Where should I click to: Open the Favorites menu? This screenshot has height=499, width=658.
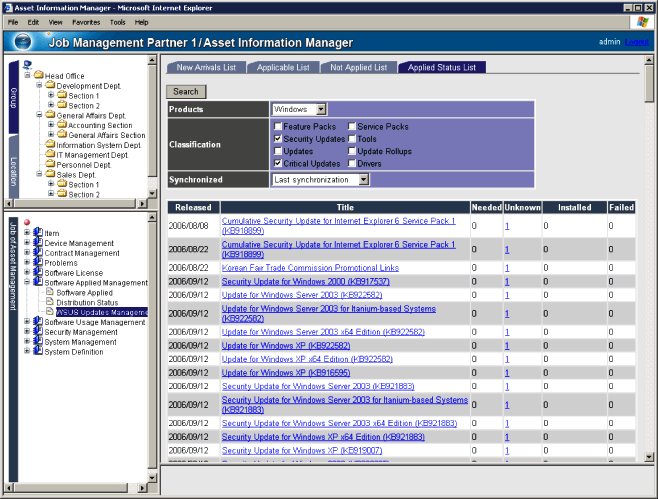coord(85,21)
